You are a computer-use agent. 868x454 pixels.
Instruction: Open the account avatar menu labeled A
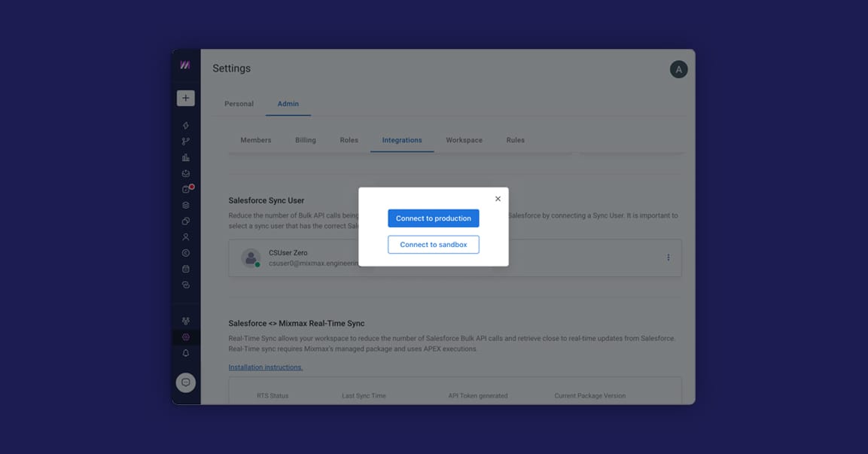(679, 69)
